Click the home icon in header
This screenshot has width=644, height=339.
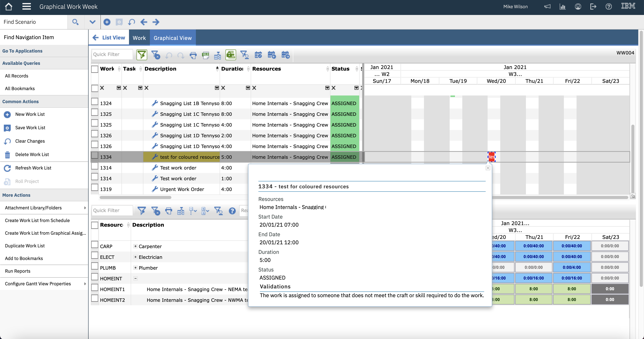click(8, 7)
